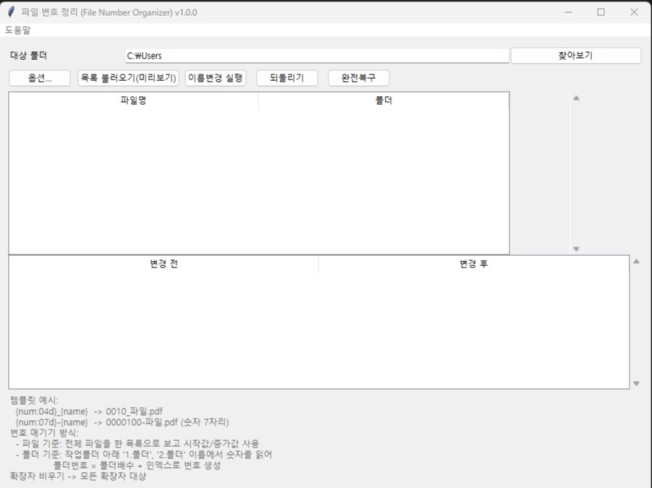
Task: Click the "- 폴더 기준:" description line
Action: click(144, 455)
